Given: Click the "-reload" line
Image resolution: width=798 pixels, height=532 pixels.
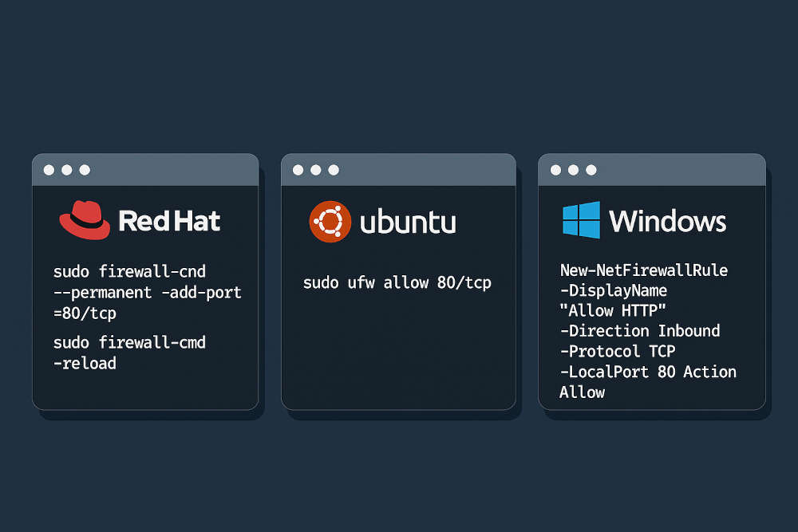Looking at the screenshot, I should point(85,363).
